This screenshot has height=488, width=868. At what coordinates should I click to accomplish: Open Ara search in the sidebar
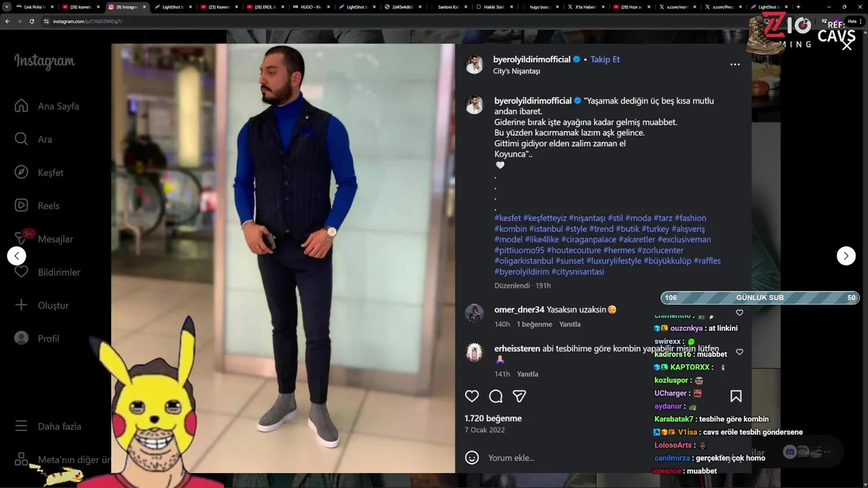click(x=34, y=139)
